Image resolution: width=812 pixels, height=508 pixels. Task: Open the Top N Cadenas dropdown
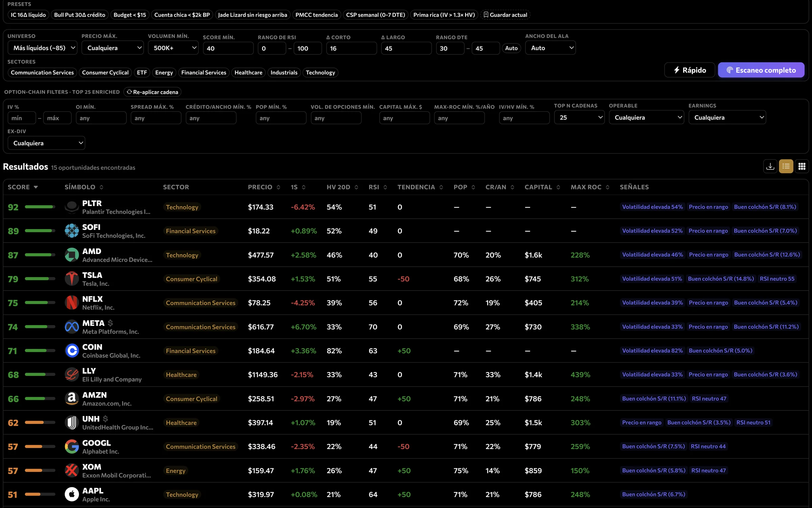point(579,118)
